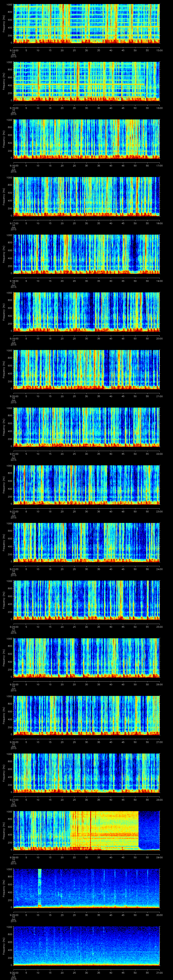Click the 9:21:00 start time label
173x980 pixels.
point(14,454)
